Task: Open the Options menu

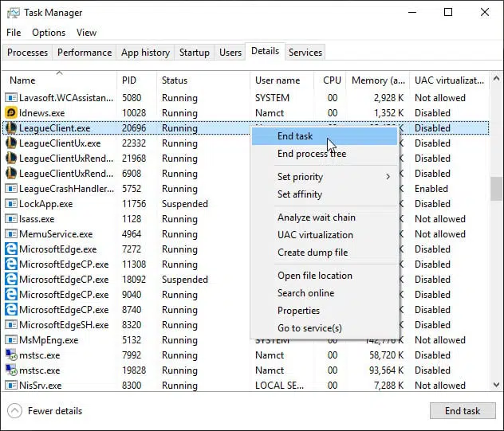Action: [x=49, y=33]
